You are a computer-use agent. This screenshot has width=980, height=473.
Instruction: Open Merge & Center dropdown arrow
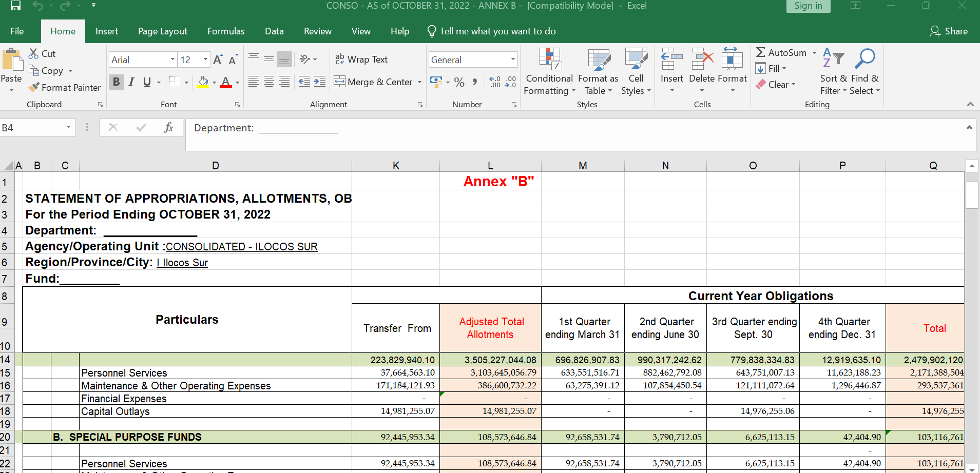click(419, 82)
